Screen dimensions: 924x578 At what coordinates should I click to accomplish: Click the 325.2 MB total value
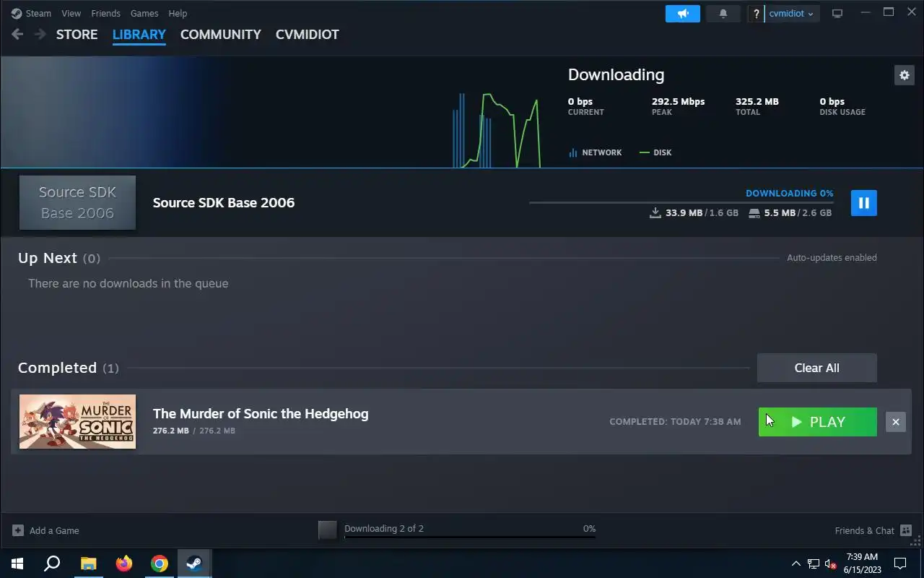point(757,101)
